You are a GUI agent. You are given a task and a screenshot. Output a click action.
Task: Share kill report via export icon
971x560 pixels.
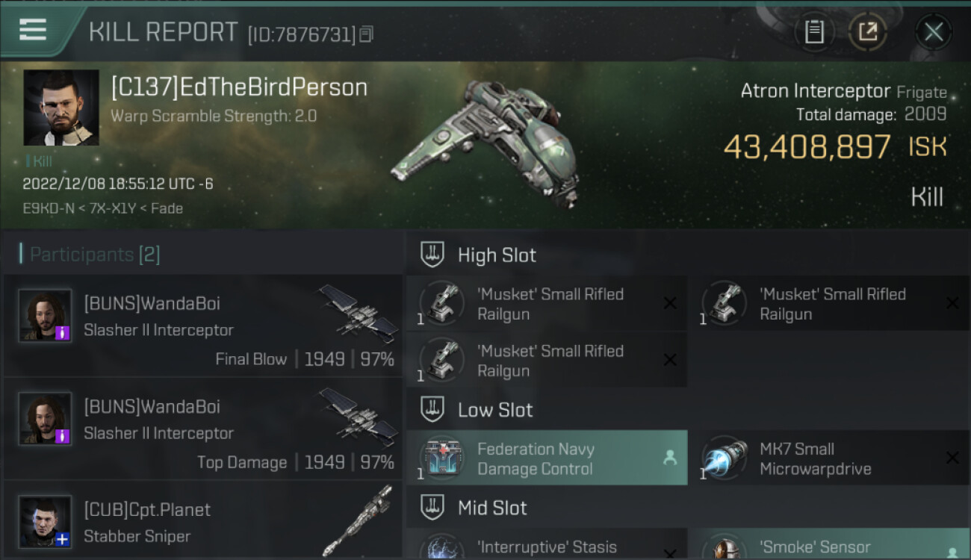pos(868,32)
